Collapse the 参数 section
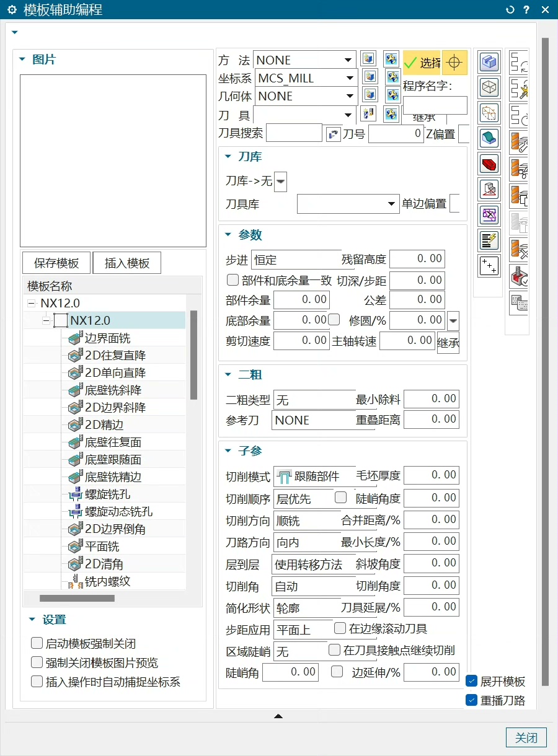558x756 pixels. 228,235
